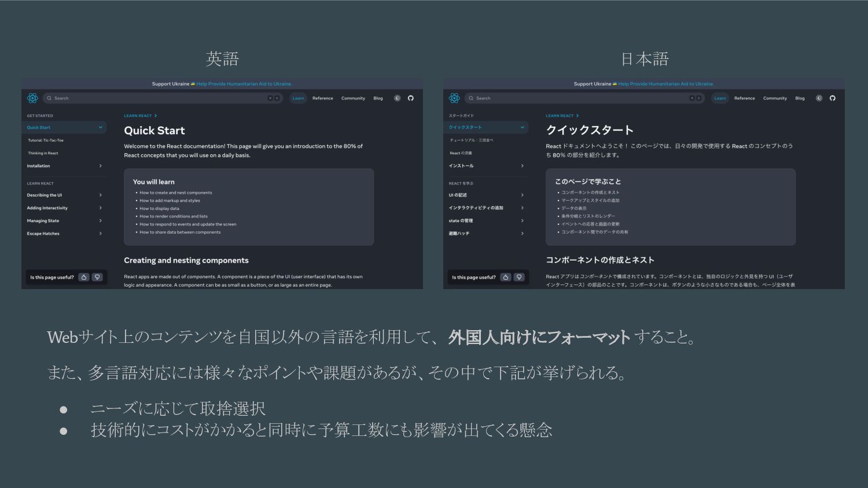Open GitHub icon in the English screenshot
Viewport: 868px width, 488px height.
click(x=411, y=98)
